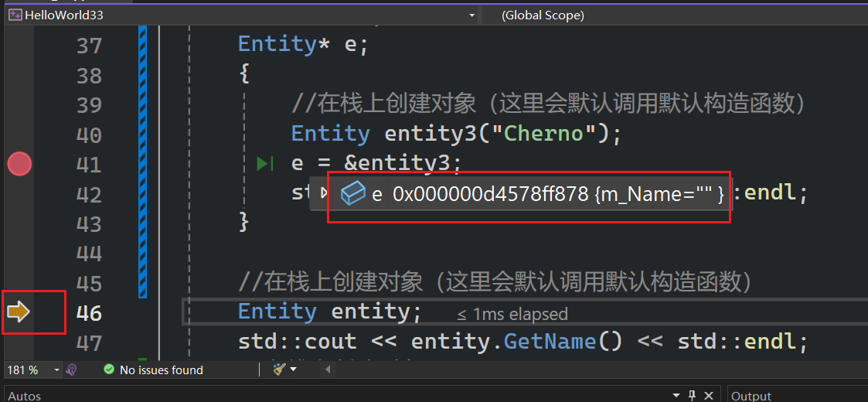868x402 pixels.
Task: Click the Autos panel title
Action: pyautogui.click(x=25, y=396)
